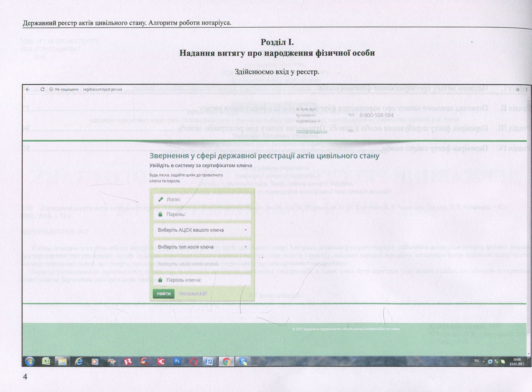Open 'Виберіть тип носія ключа' dropdown
The height and width of the screenshot is (392, 532).
point(202,247)
